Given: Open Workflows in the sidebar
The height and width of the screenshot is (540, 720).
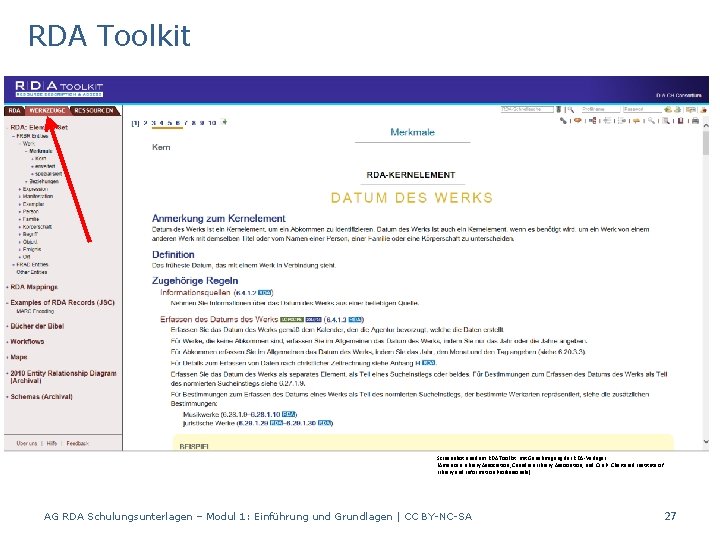Looking at the screenshot, I should point(27,342).
